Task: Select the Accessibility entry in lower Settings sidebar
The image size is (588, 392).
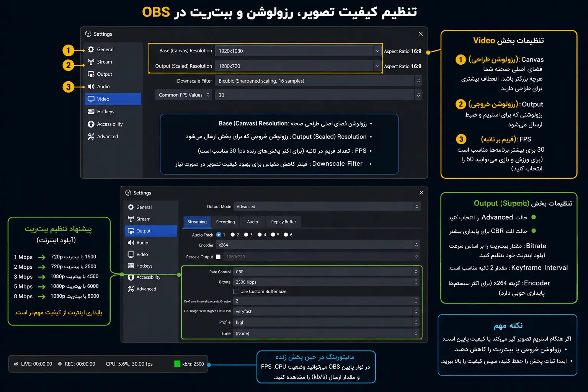Action: (x=151, y=277)
